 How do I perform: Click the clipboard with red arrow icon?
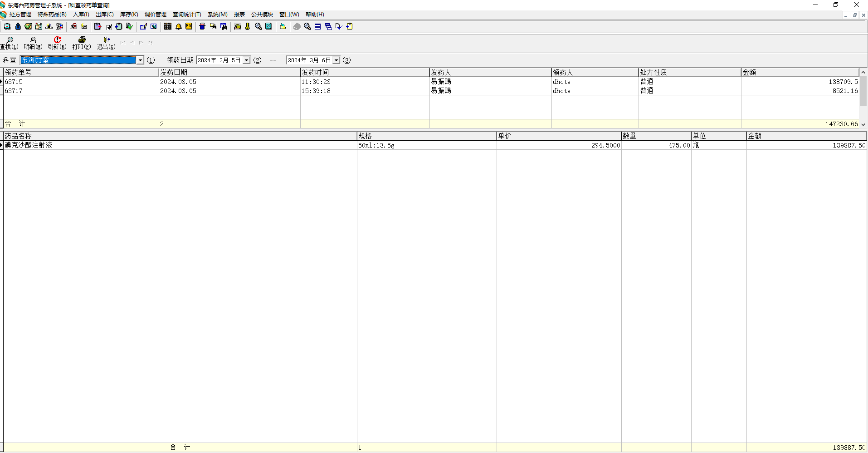click(x=98, y=27)
